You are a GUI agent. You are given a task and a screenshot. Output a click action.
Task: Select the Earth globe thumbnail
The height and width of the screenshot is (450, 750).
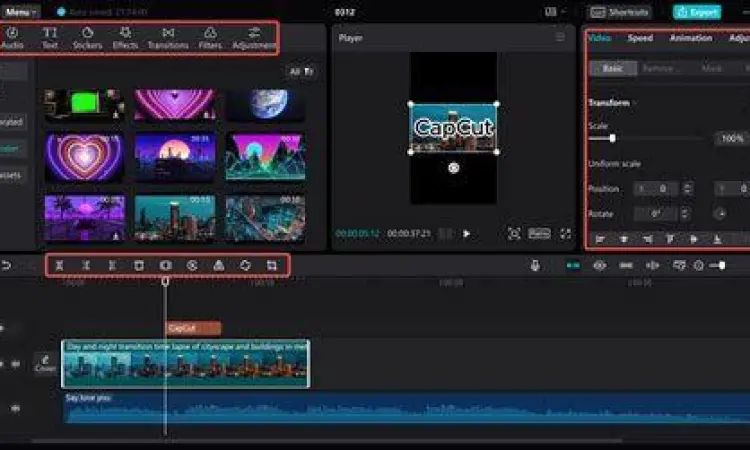tap(265, 105)
